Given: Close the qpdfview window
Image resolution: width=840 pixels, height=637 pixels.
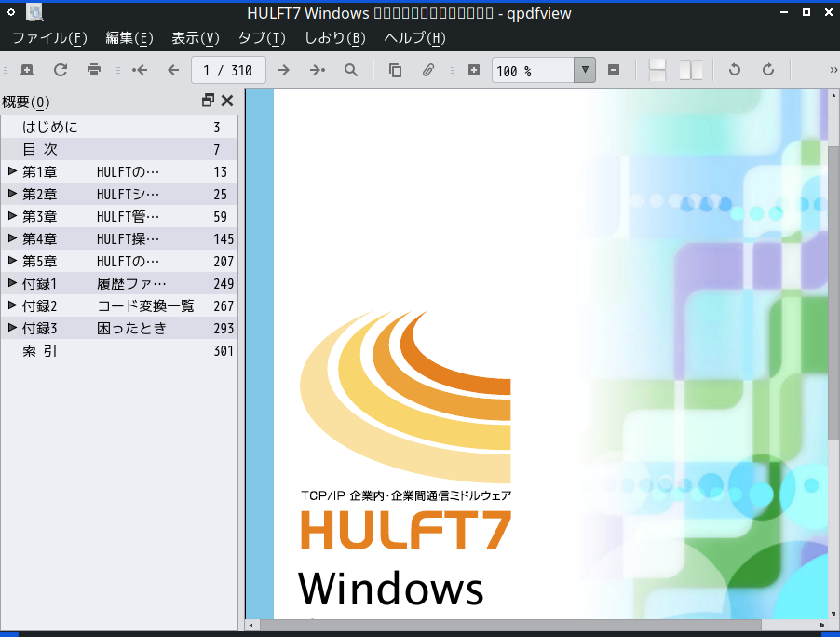Looking at the screenshot, I should pyautogui.click(x=828, y=12).
